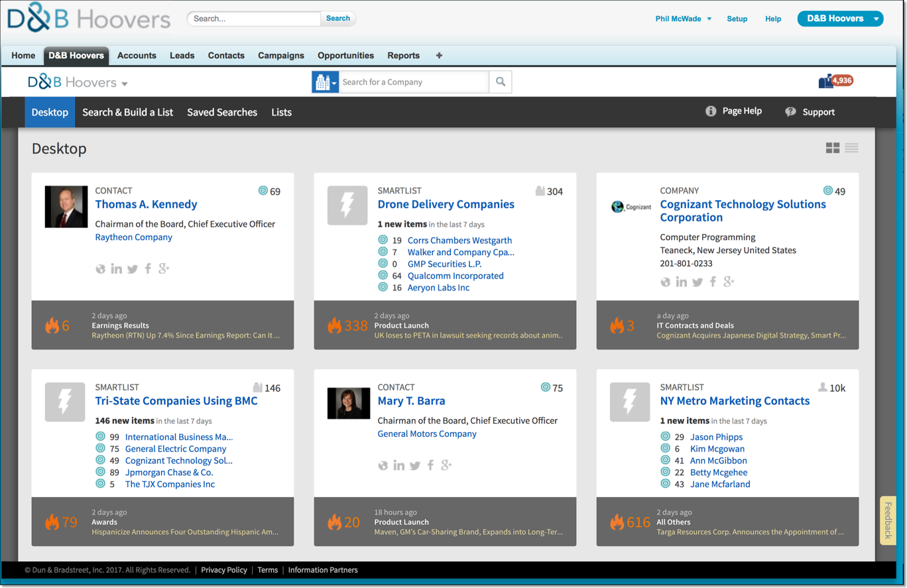Focus the Search for a Company field
The height and width of the screenshot is (588, 907).
point(414,82)
